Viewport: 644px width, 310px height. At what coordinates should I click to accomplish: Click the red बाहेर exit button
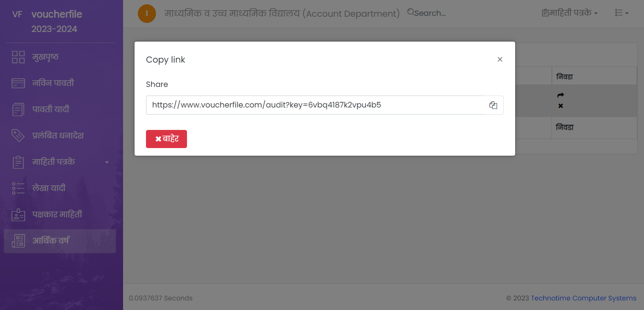click(x=166, y=139)
